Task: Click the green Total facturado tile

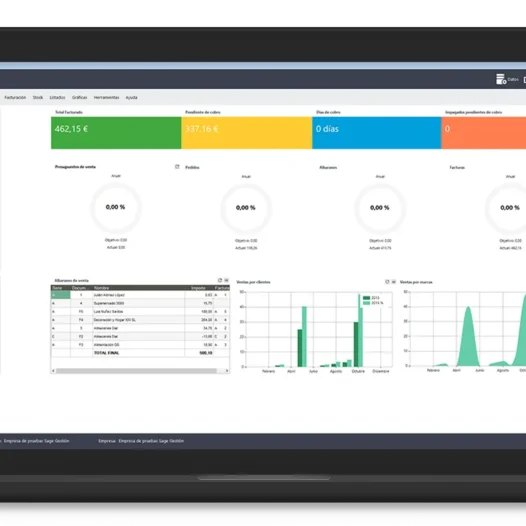Action: [116, 133]
